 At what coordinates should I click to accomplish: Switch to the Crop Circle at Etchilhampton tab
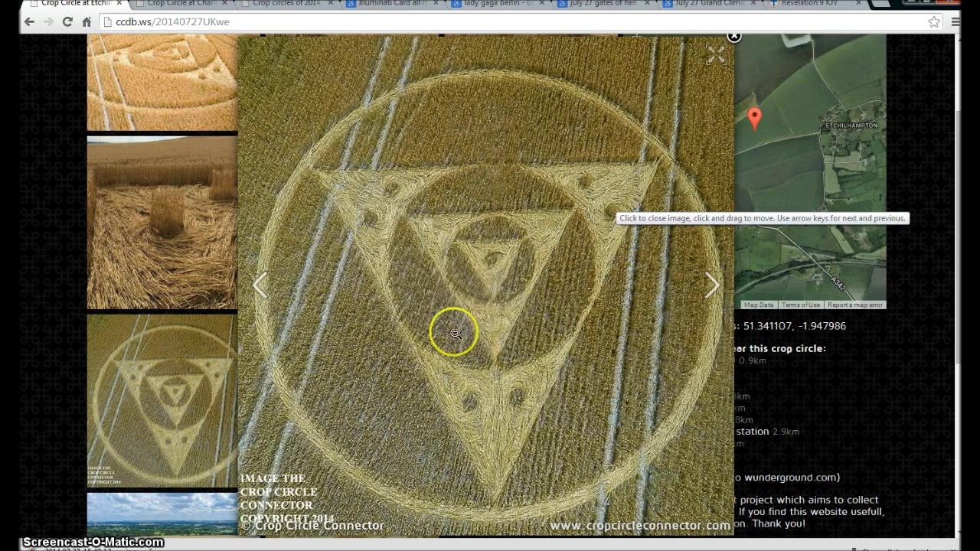click(77, 4)
